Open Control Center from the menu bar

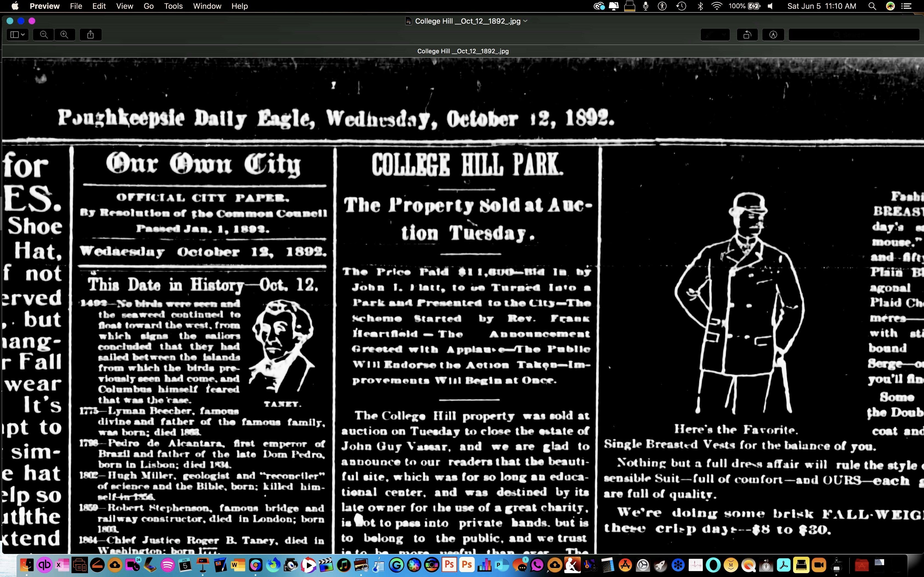(x=906, y=6)
